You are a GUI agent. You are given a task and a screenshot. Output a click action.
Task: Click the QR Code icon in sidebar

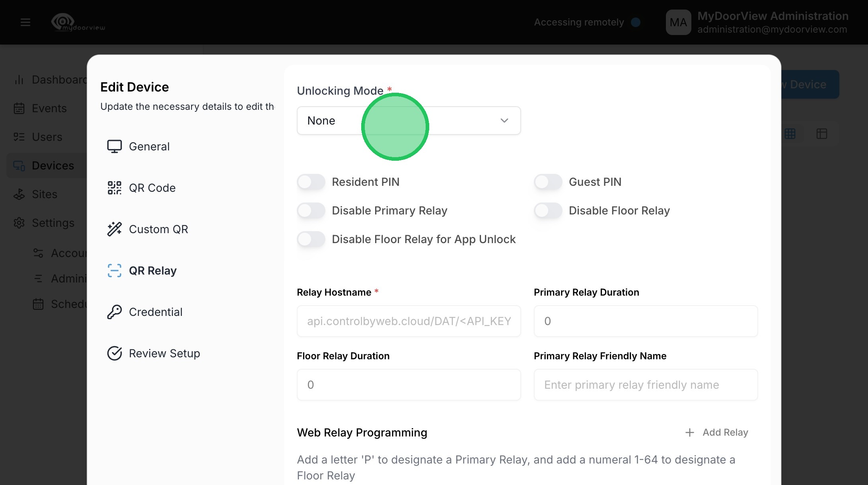114,188
